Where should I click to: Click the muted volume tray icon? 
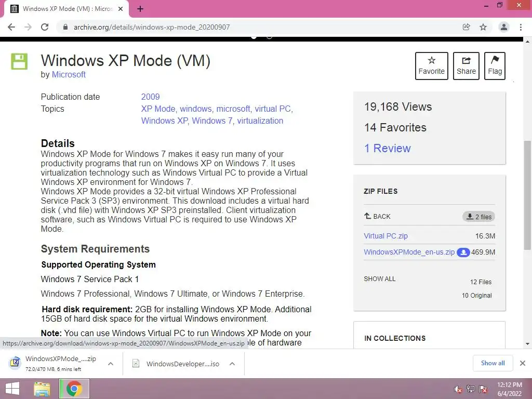point(458,389)
